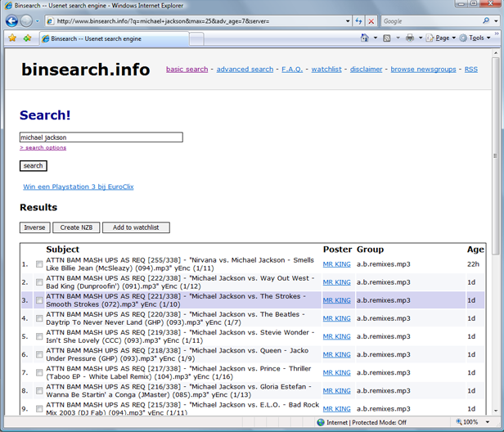Check the box for Stevie Wonder result
Screen dimensions: 504x432
[39, 336]
